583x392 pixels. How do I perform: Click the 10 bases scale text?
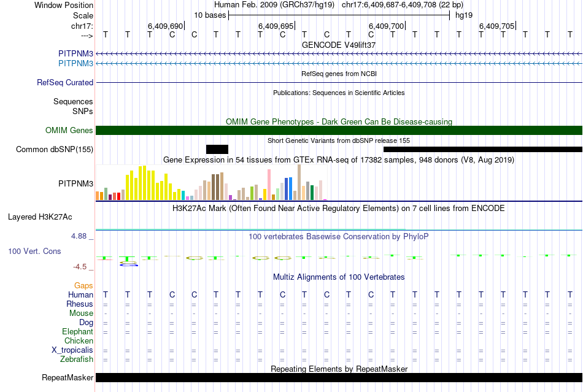(210, 15)
